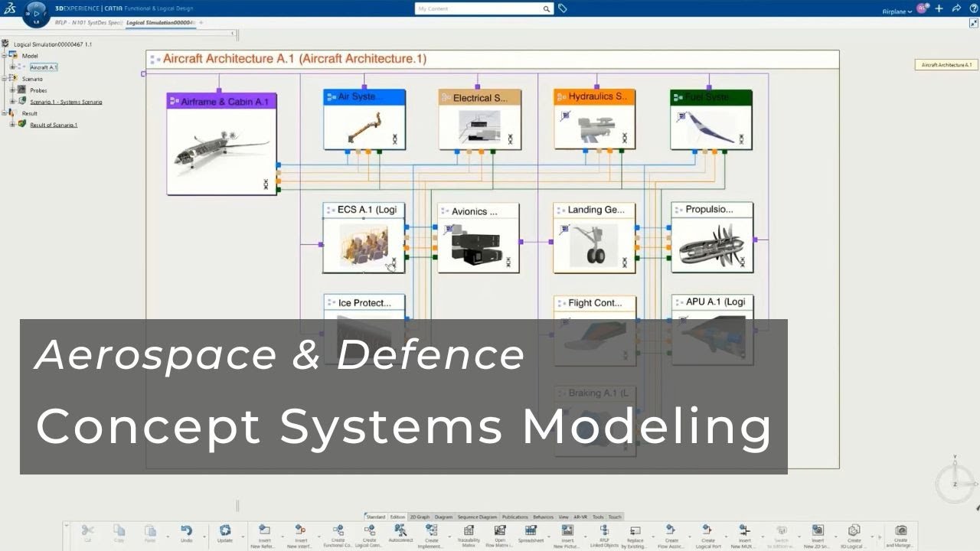Click the Ice Protection block title

(x=364, y=303)
